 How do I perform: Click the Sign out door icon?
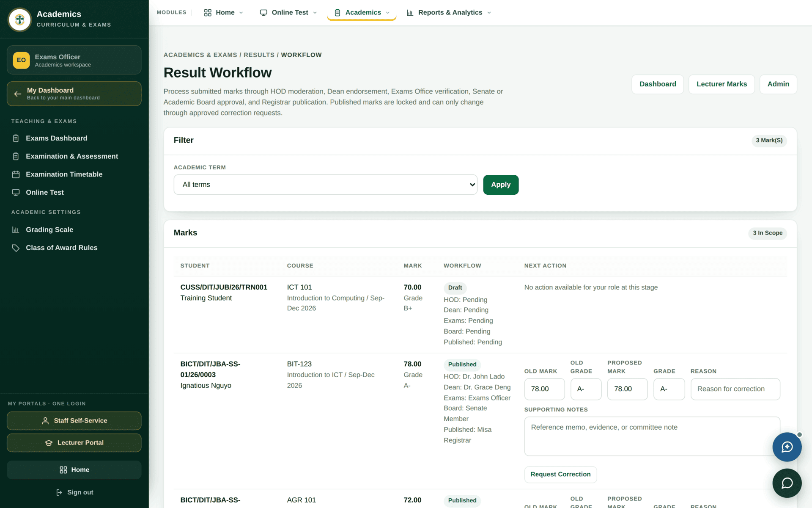[x=59, y=492]
